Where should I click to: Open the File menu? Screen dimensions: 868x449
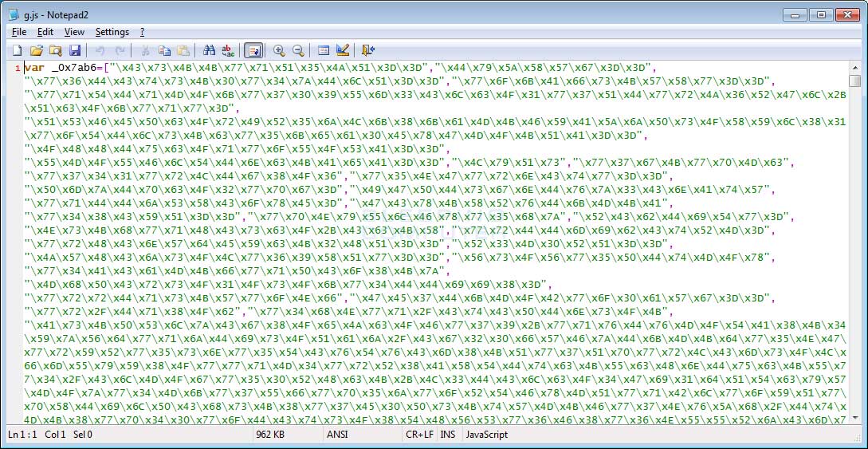pos(19,32)
